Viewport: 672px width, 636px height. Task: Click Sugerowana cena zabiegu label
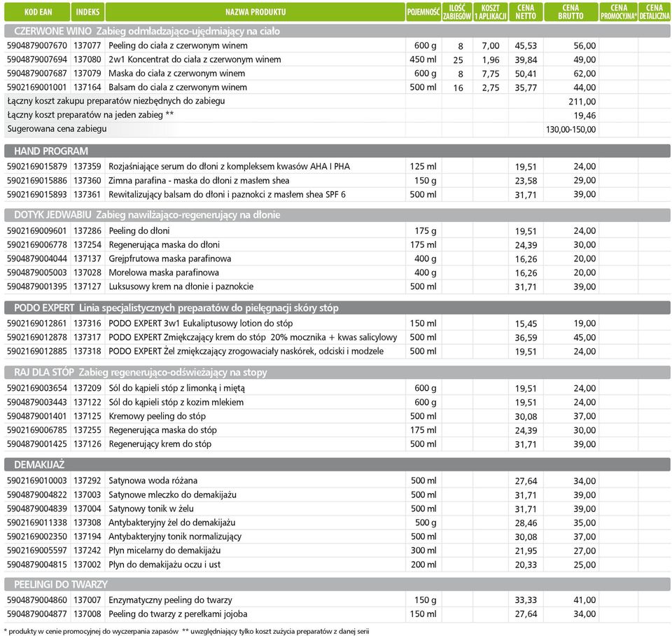click(x=57, y=129)
